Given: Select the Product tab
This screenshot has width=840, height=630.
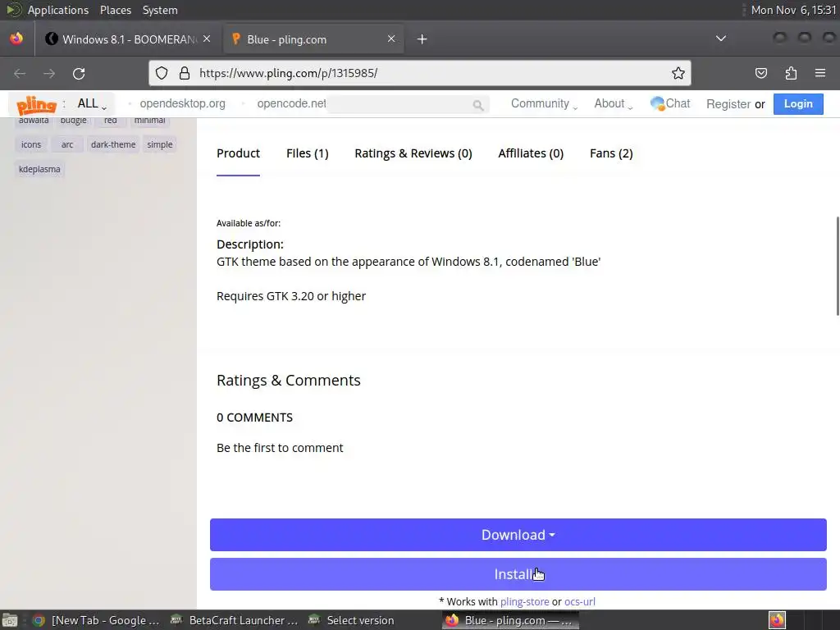Looking at the screenshot, I should pyautogui.click(x=239, y=153).
